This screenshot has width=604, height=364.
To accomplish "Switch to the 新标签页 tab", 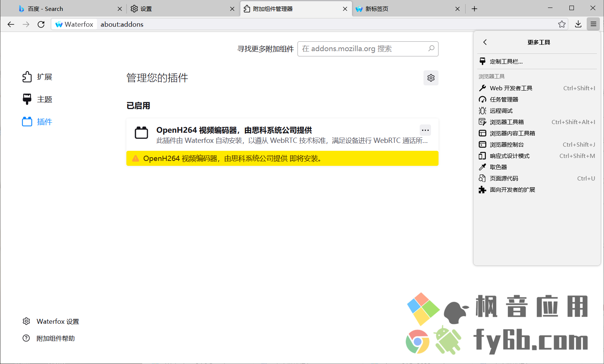I will 408,9.
